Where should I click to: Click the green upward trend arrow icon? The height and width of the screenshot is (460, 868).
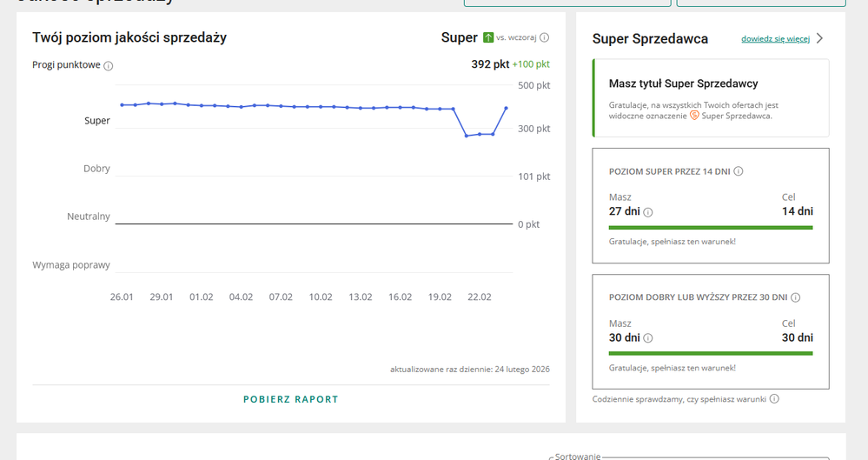pyautogui.click(x=488, y=37)
